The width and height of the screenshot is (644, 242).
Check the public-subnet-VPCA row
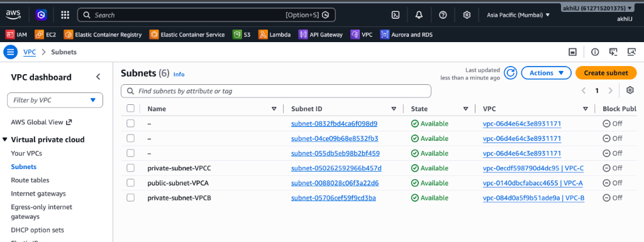tap(131, 182)
